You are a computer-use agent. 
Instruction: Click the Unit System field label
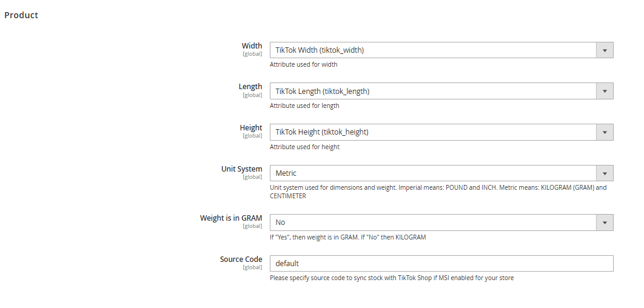(x=242, y=169)
